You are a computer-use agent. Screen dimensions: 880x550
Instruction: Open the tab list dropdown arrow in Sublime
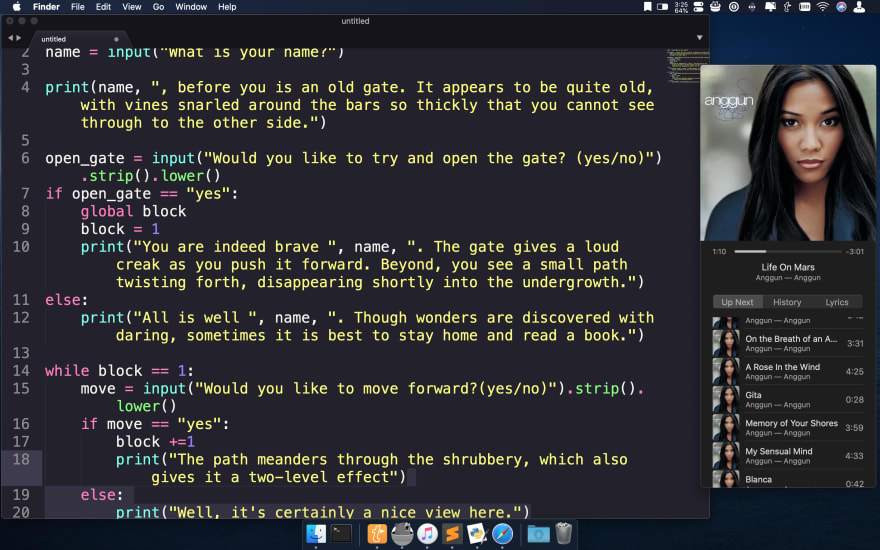(699, 38)
